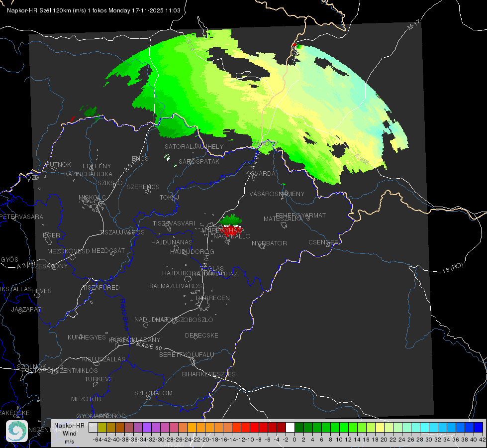Click the white legend swatch between -2 and 0
This screenshot has height=448, width=487.
(290, 428)
